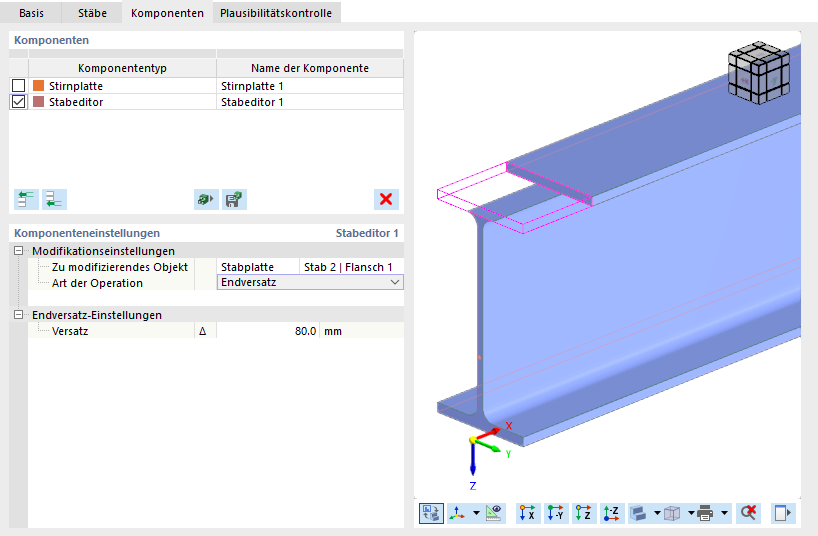The height and width of the screenshot is (536, 818).
Task: Toggle the graphic sync view icon
Action: [x=431, y=513]
